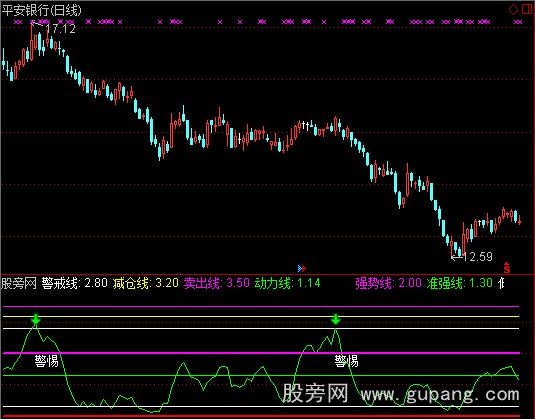Click the blue-red double arrow marker
Image resolution: width=535 pixels, height=419 pixels.
(301, 269)
